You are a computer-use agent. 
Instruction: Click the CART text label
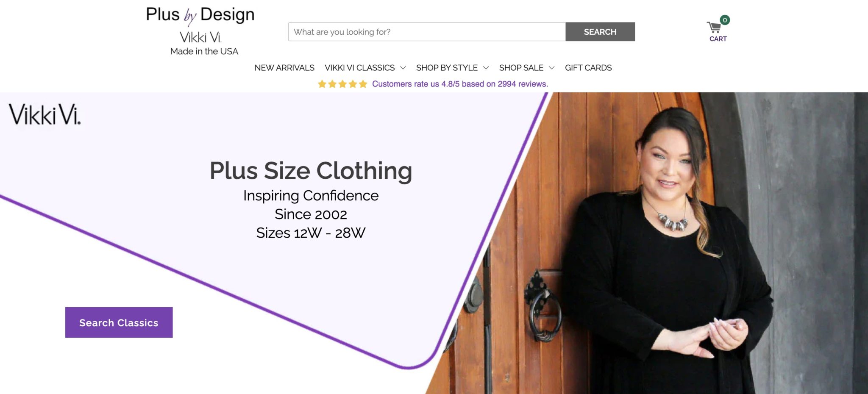tap(718, 39)
